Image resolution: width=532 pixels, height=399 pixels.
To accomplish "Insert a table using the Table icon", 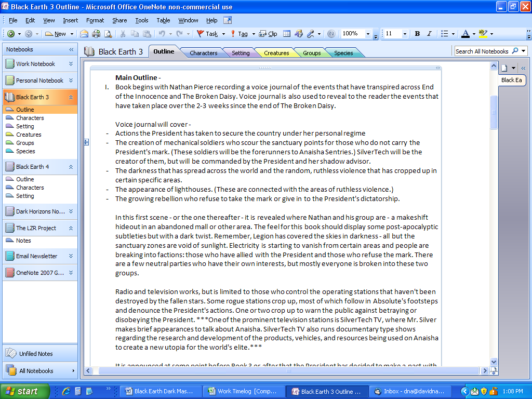I will (287, 33).
